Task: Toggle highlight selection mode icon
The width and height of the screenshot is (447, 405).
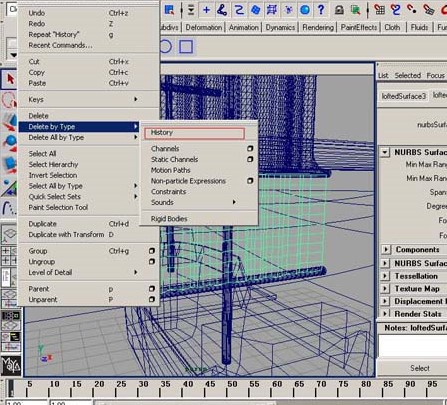Action: click(x=356, y=10)
